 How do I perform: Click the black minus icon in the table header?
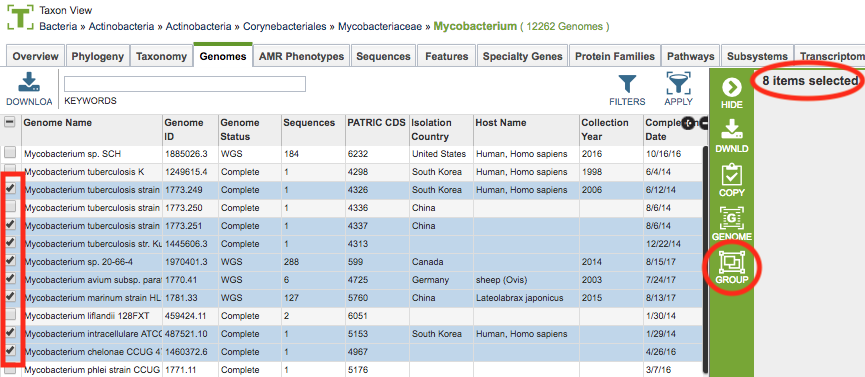coord(704,123)
